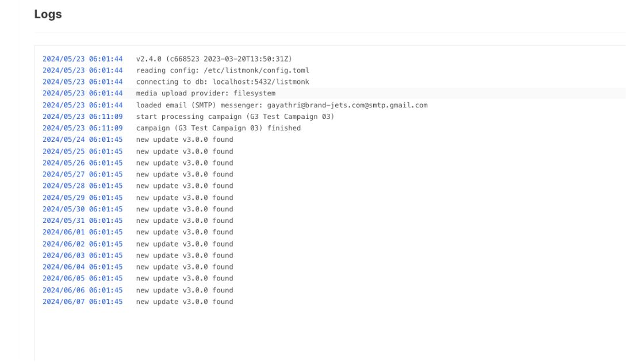Select the 2024/05/30 timestamp
Screen dimensions: 644x362
[83, 209]
